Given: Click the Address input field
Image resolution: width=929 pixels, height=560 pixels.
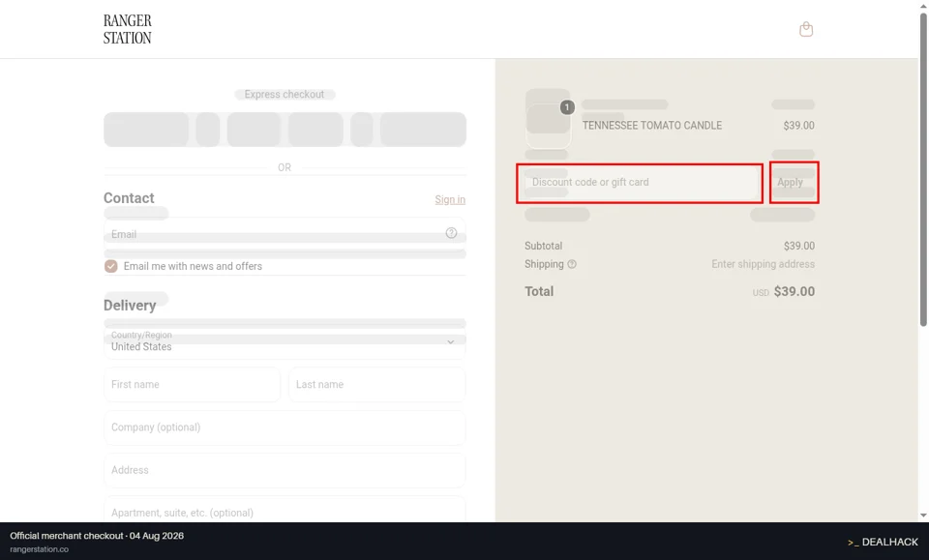Looking at the screenshot, I should [285, 470].
